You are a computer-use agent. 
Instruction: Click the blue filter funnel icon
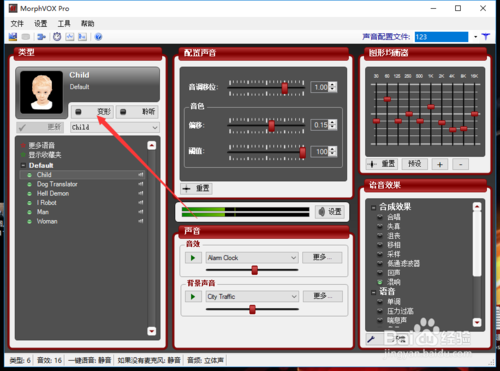[x=486, y=37]
